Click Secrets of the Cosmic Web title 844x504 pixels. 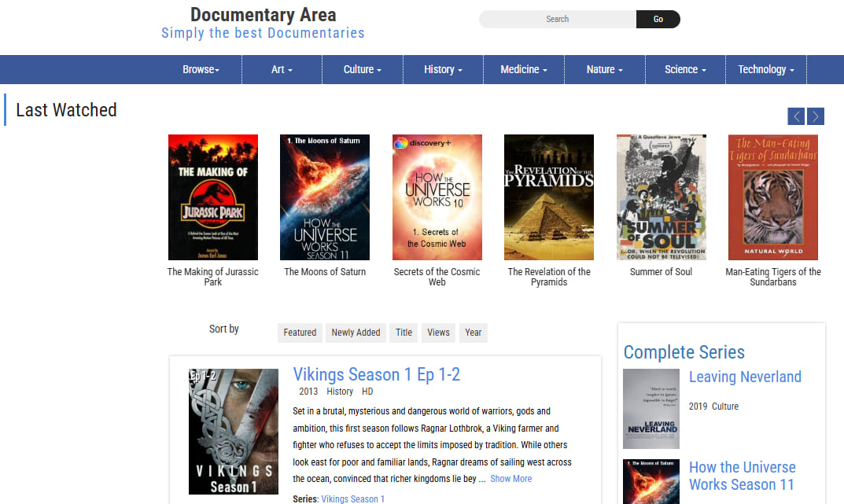(x=437, y=277)
